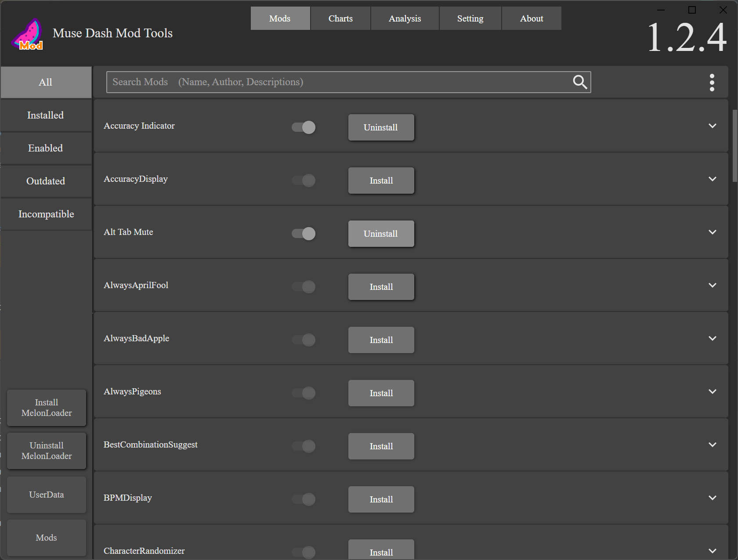Install the CharacterRandomizer mod
Viewport: 738px width, 560px height.
tap(381, 549)
